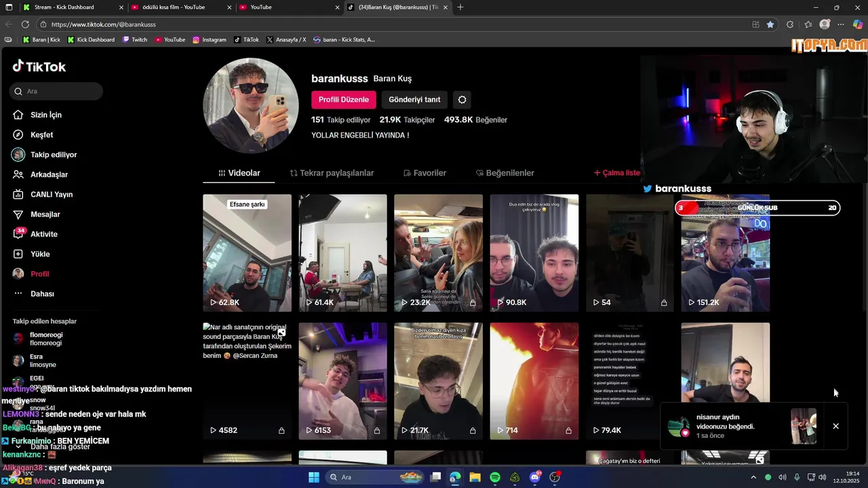Screen dimensions: 868x488
Task: Click the microphone icon in the system tray
Action: (x=797, y=477)
